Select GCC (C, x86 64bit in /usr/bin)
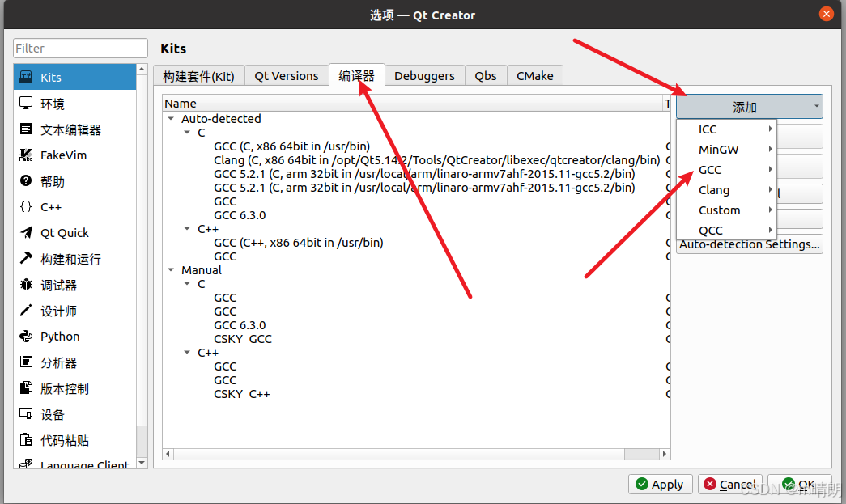 [x=292, y=146]
